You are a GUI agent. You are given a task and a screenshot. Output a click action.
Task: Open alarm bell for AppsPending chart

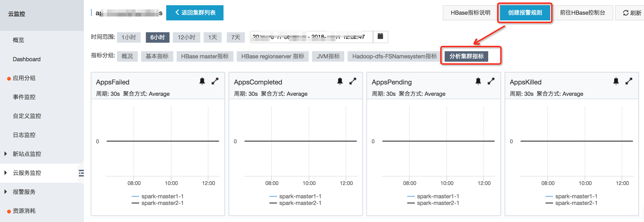point(478,81)
